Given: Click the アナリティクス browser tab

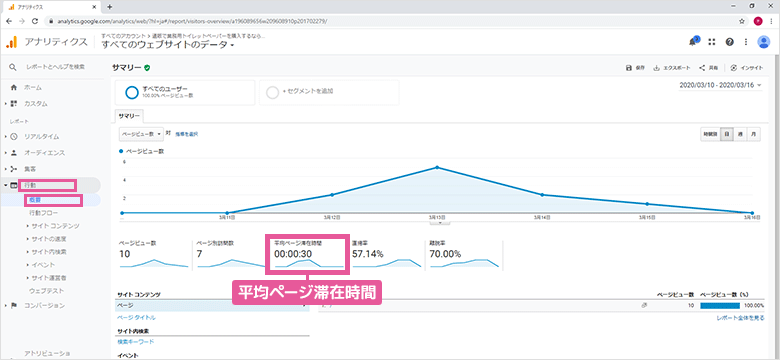Looking at the screenshot, I should pyautogui.click(x=51, y=7).
